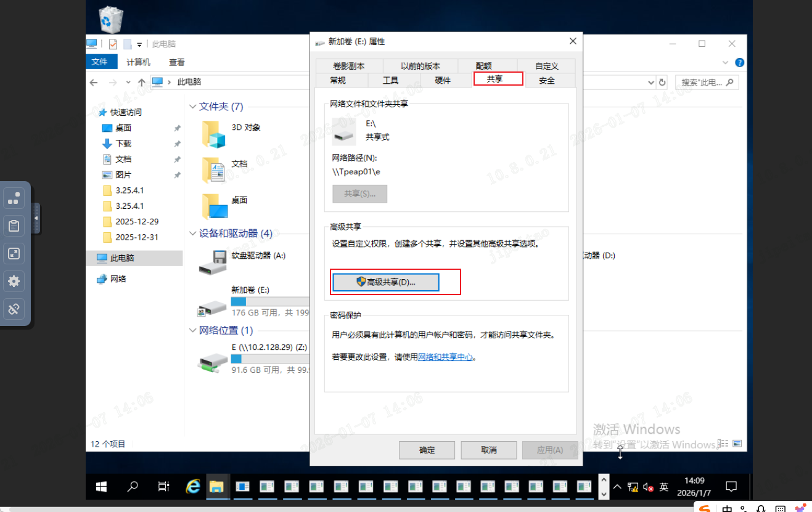Switch to the 卷影副本 tab

[x=349, y=65]
